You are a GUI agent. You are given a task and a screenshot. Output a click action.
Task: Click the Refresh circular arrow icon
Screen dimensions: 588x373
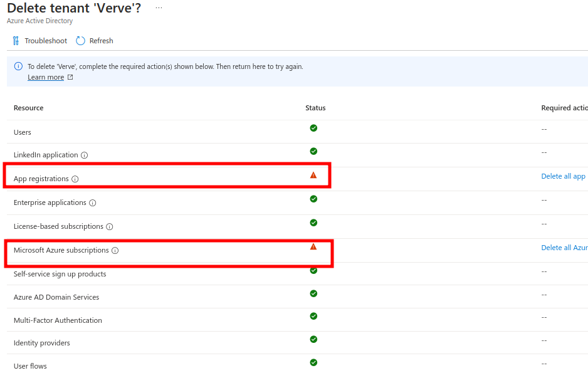point(81,41)
